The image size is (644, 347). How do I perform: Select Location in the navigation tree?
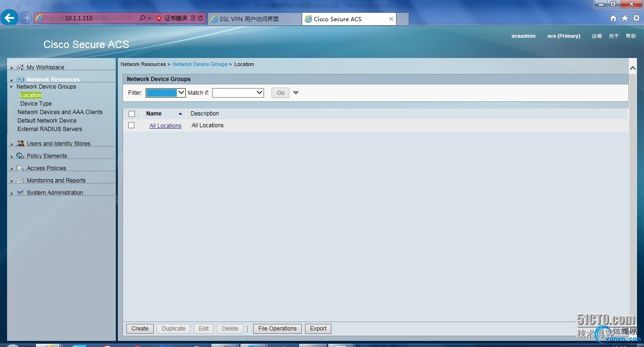31,95
